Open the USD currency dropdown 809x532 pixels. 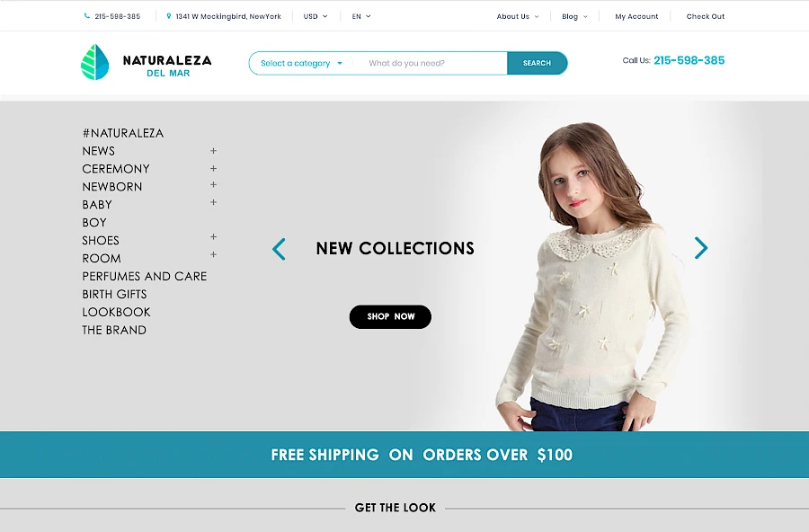pyautogui.click(x=316, y=16)
